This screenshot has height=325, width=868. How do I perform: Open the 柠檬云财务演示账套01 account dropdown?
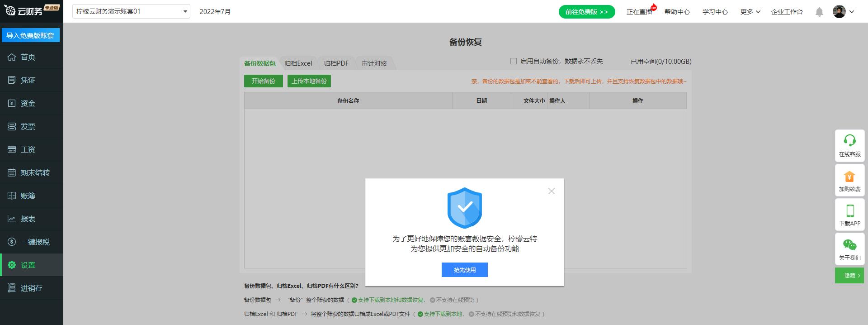131,11
